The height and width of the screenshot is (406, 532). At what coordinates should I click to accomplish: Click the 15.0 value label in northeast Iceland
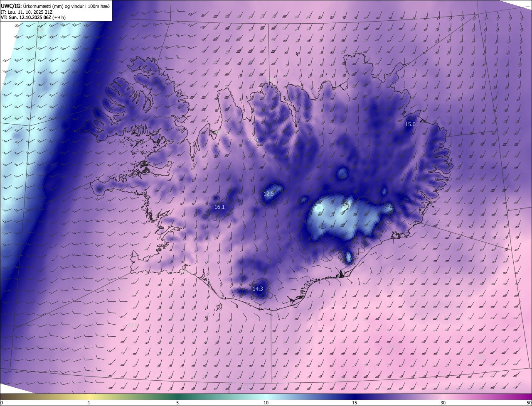(x=410, y=124)
